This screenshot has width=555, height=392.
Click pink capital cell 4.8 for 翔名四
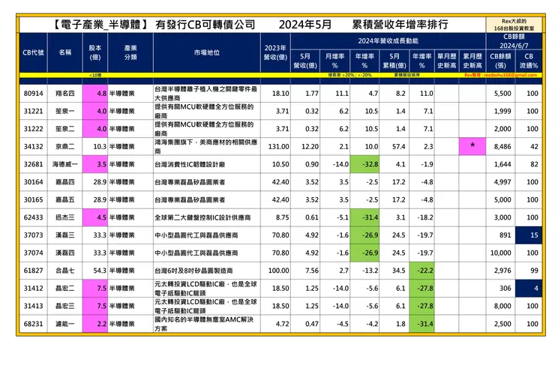(94, 94)
